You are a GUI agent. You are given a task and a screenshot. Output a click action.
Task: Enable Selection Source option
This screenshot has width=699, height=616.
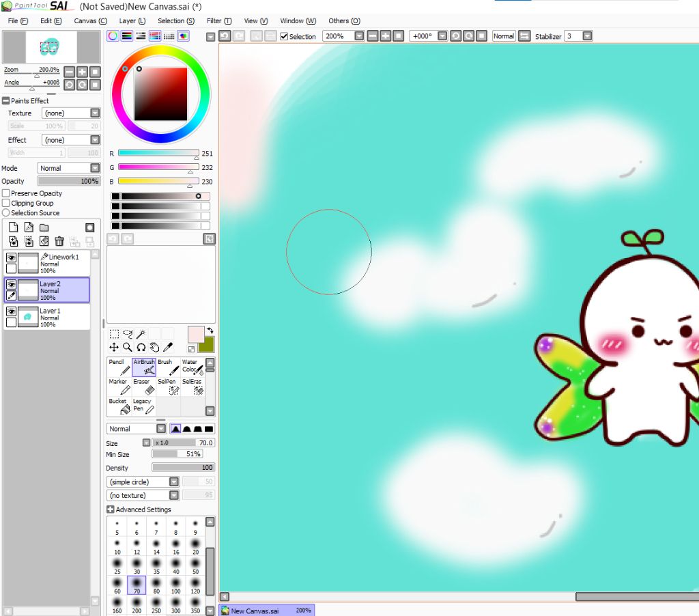6,213
